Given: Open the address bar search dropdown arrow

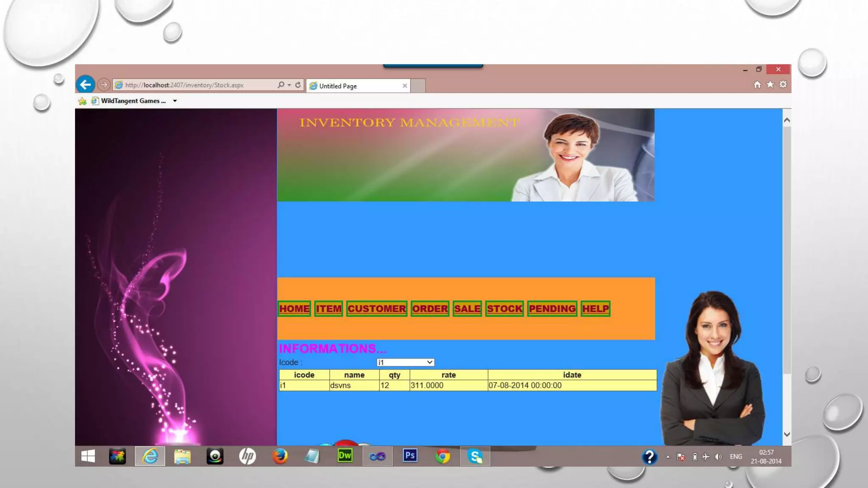Looking at the screenshot, I should tap(289, 85).
